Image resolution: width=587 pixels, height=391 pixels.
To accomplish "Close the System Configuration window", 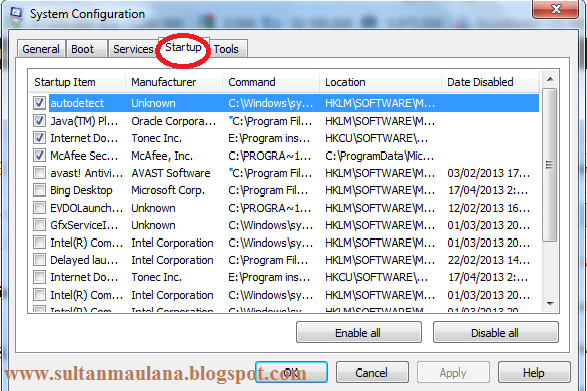I will click(x=556, y=8).
